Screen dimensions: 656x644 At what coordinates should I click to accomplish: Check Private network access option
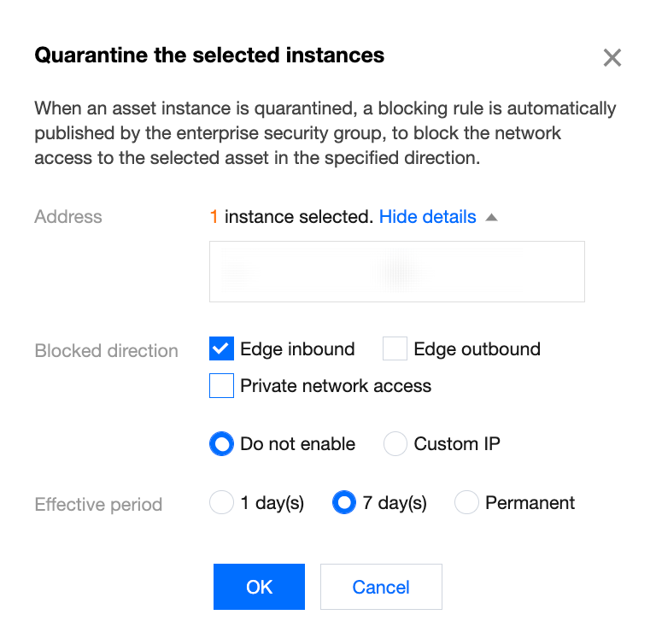[x=221, y=386]
